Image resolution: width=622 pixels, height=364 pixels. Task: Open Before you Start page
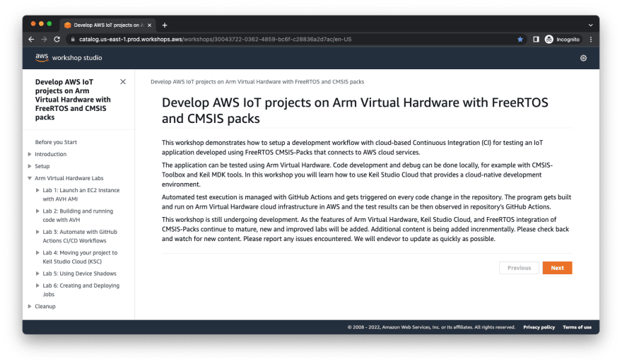coord(56,142)
